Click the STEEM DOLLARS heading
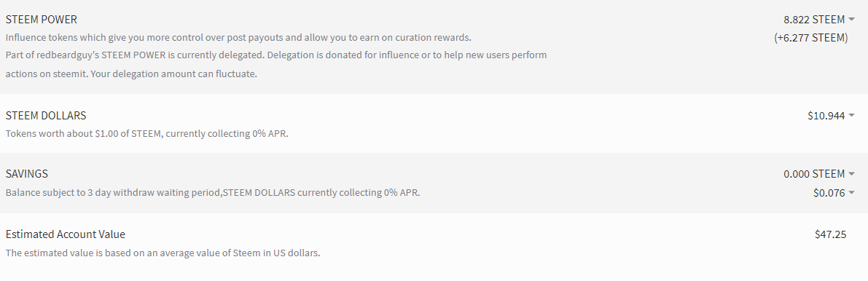The width and height of the screenshot is (868, 281). click(46, 116)
